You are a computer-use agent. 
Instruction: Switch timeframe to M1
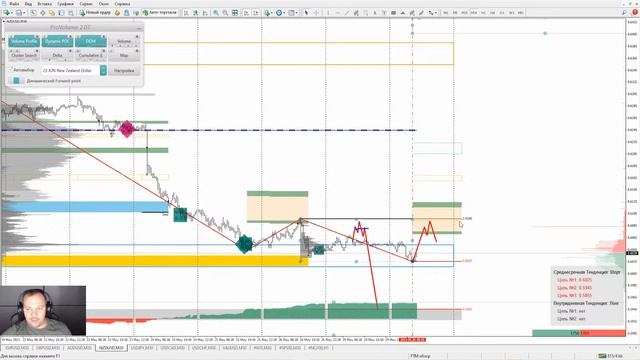[446, 13]
